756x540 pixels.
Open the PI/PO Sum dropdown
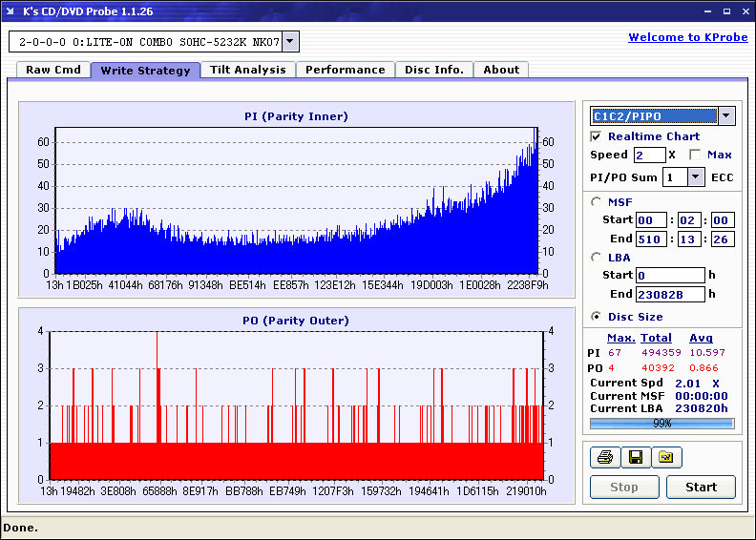tap(696, 177)
